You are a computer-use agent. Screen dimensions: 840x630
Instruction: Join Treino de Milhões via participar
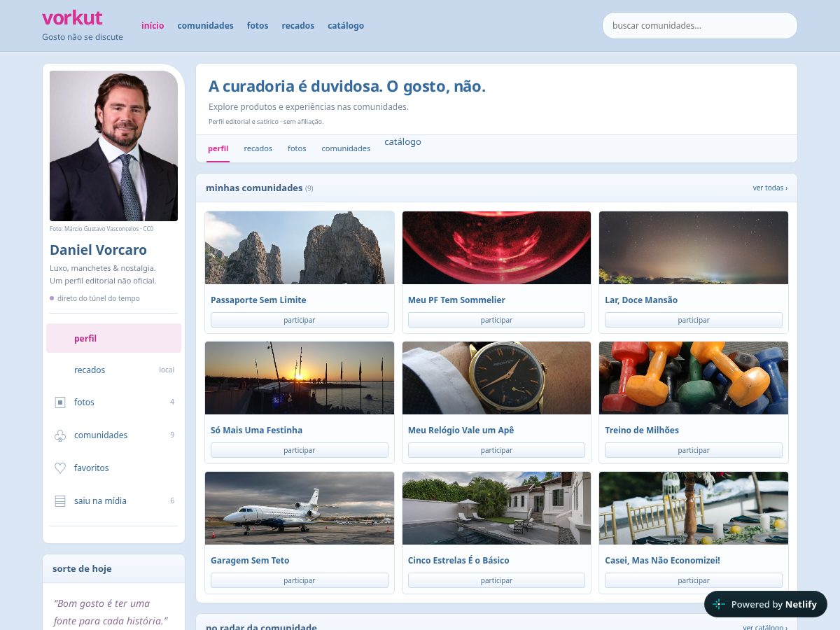tap(694, 450)
